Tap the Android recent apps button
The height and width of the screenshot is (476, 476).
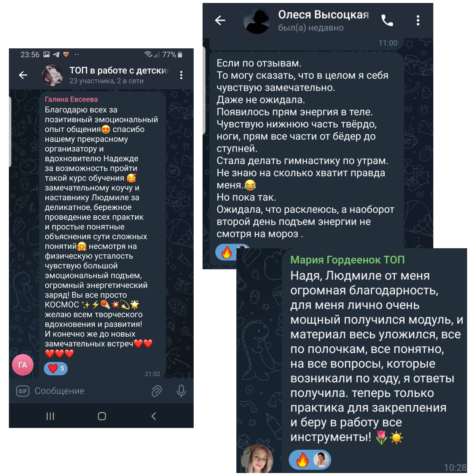click(x=50, y=416)
